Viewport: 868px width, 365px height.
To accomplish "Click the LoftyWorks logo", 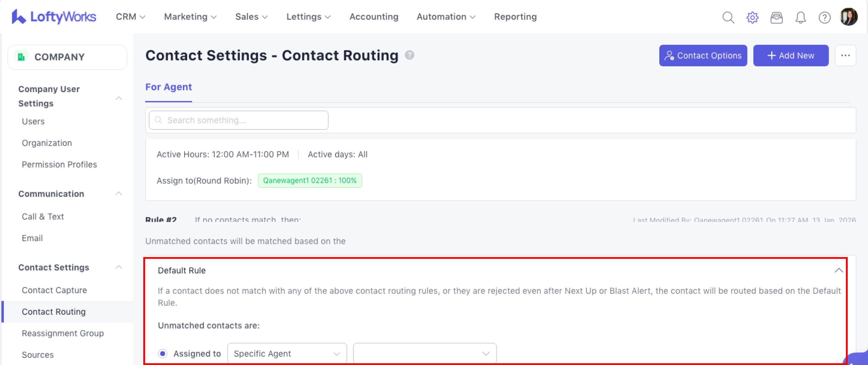I will [x=54, y=16].
